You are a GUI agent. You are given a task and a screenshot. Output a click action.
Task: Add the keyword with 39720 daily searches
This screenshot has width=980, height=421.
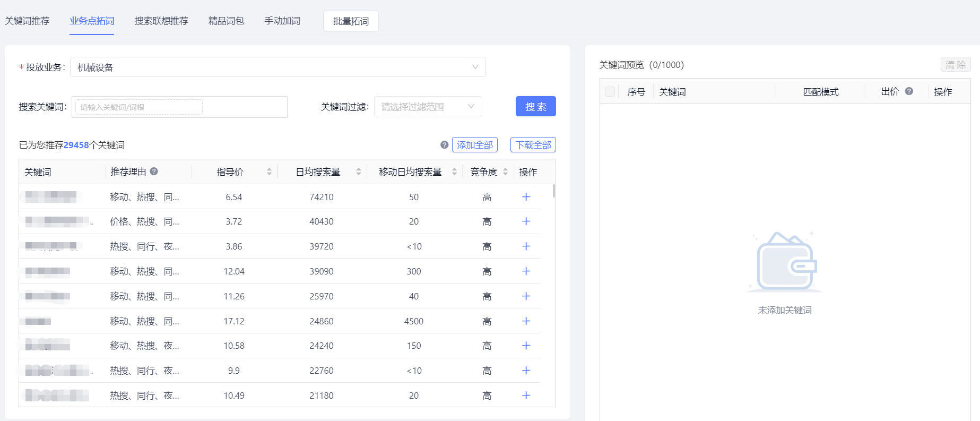tap(526, 246)
